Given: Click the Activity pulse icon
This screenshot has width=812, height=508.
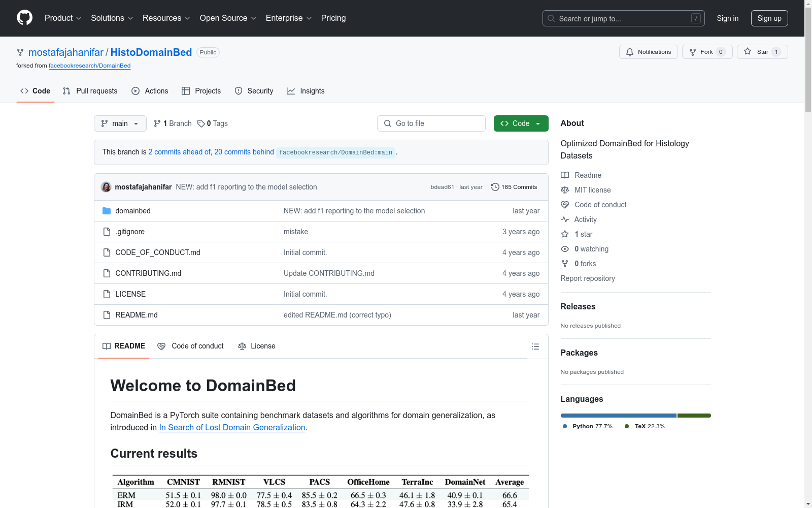Looking at the screenshot, I should [565, 219].
